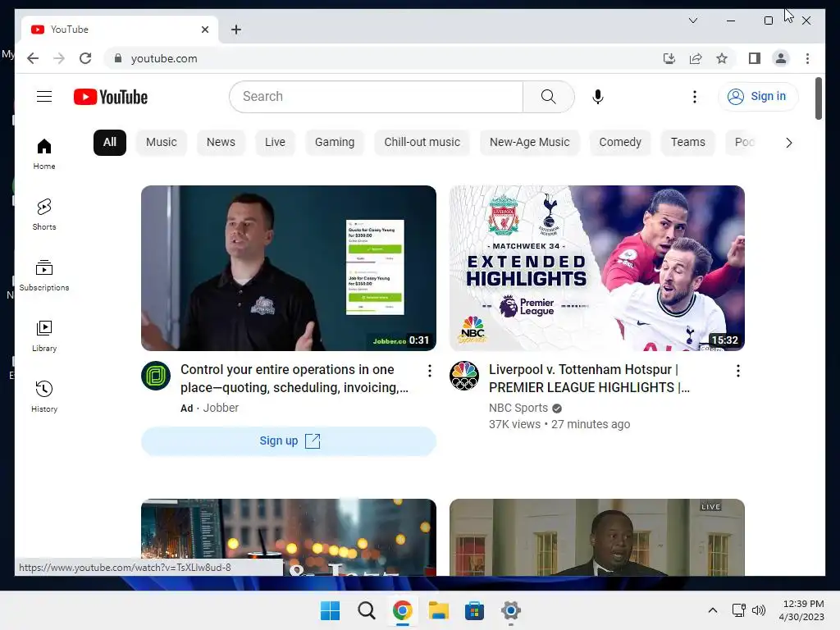This screenshot has height=630, width=840.
Task: Open the Jobber ad video thumbnail
Action: click(x=289, y=268)
